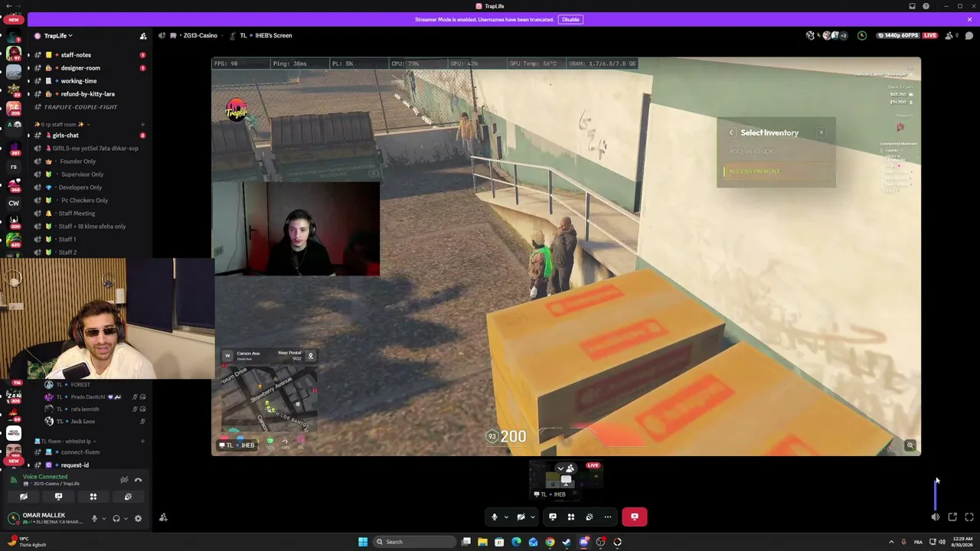Add a channel to tl rp staff room
The width and height of the screenshot is (980, 551).
[142, 124]
